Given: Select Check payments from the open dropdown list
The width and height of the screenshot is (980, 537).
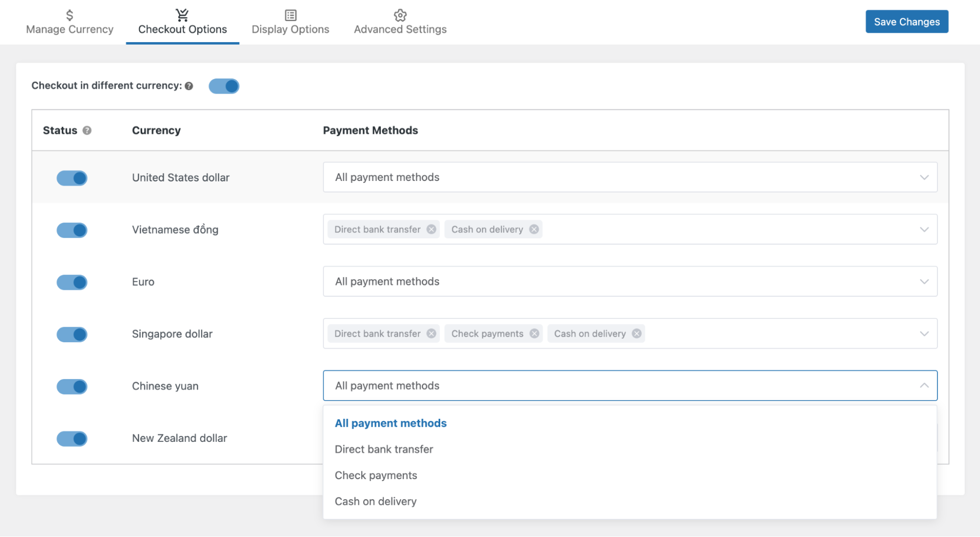Looking at the screenshot, I should pos(376,475).
